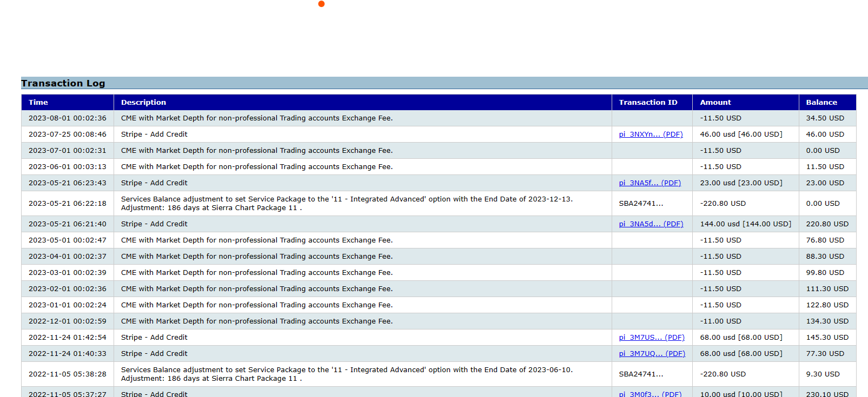Click the amount 46.00 usd [46.00 USD]

[741, 134]
